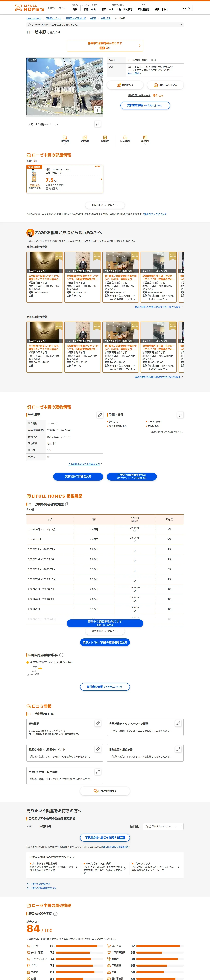Open 引越し in the top navigation
Viewport: 210px width, 980px height.
[x=165, y=9]
